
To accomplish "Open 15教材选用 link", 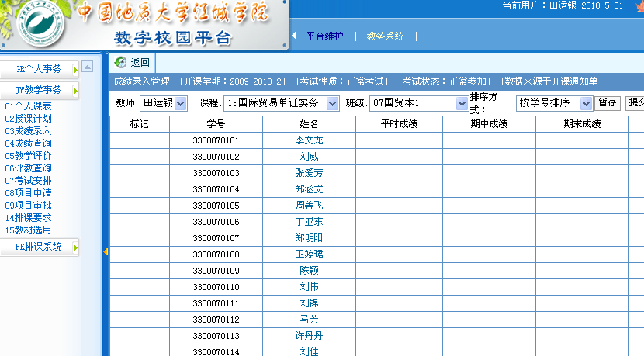I will [29, 230].
